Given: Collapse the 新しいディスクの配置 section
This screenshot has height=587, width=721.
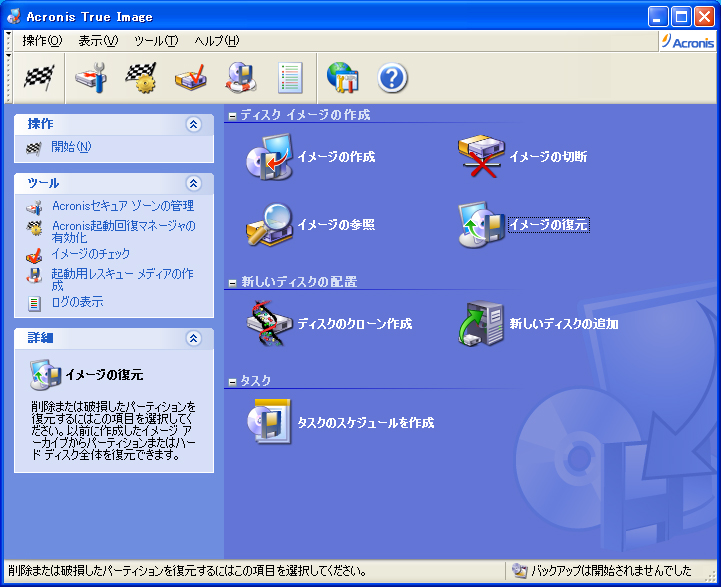Looking at the screenshot, I should tap(232, 283).
